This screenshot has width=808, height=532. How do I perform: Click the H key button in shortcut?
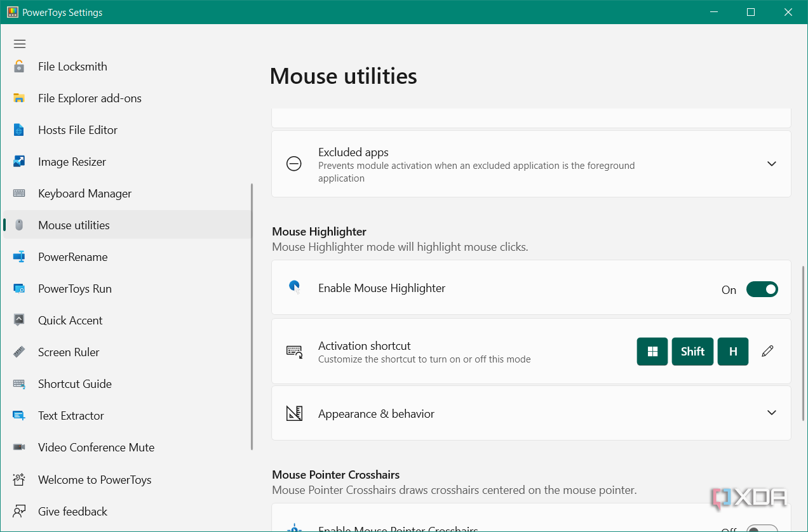(x=733, y=352)
